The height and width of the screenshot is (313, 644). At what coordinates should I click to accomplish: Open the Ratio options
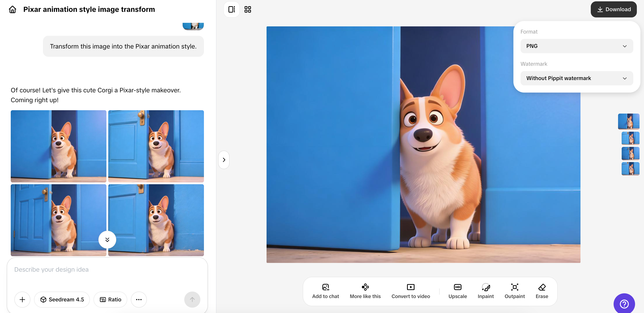(x=110, y=300)
